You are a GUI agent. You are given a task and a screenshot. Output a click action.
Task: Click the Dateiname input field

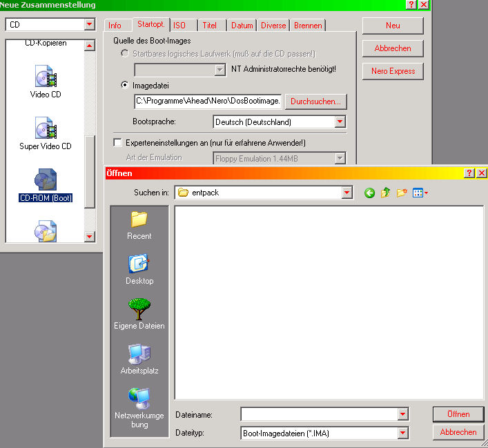coord(320,414)
